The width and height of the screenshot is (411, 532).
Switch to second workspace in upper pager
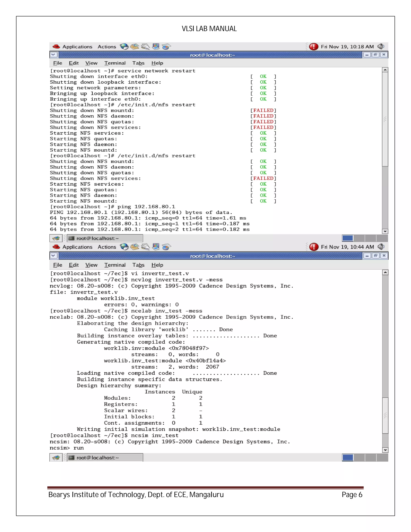pyautogui.click(x=359, y=238)
